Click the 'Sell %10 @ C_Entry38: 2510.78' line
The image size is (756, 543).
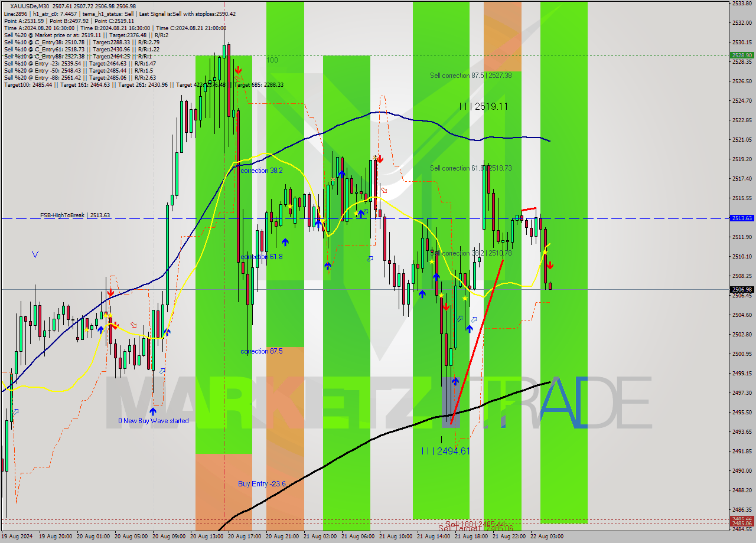(82, 42)
